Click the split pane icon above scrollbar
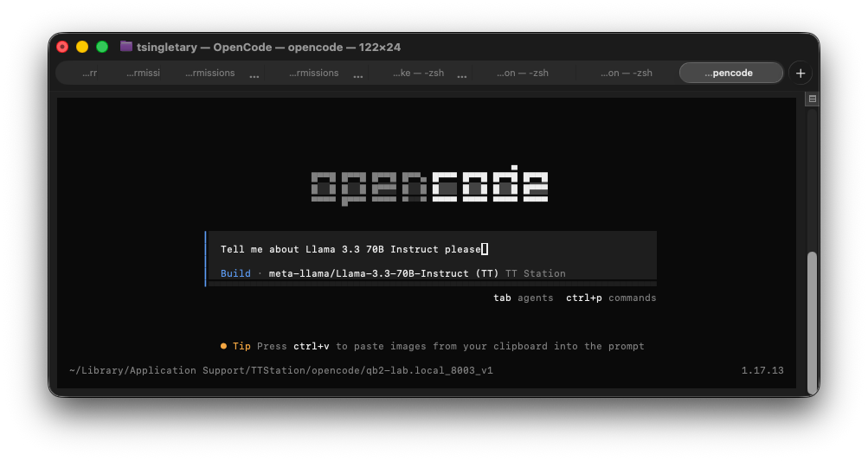 tap(812, 99)
